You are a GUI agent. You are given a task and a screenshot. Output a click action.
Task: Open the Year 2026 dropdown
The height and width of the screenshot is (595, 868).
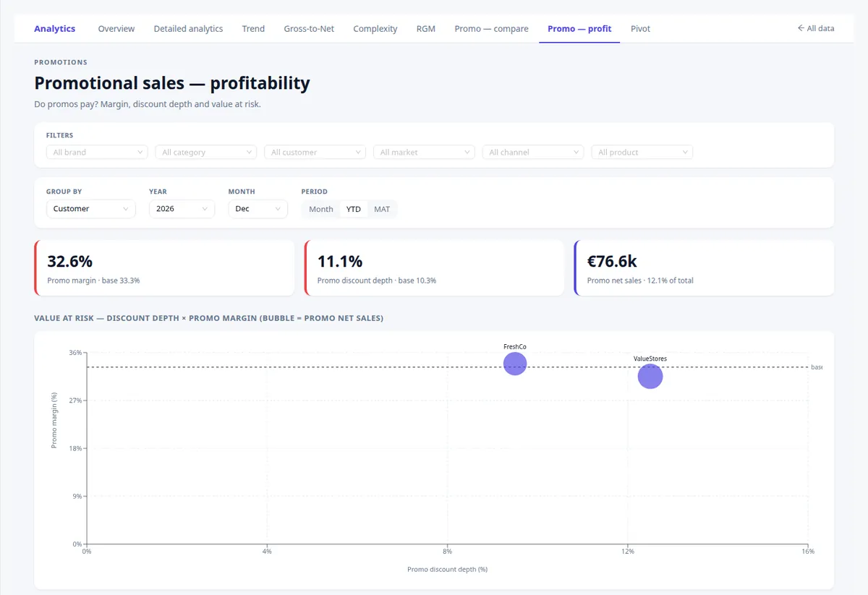(182, 209)
